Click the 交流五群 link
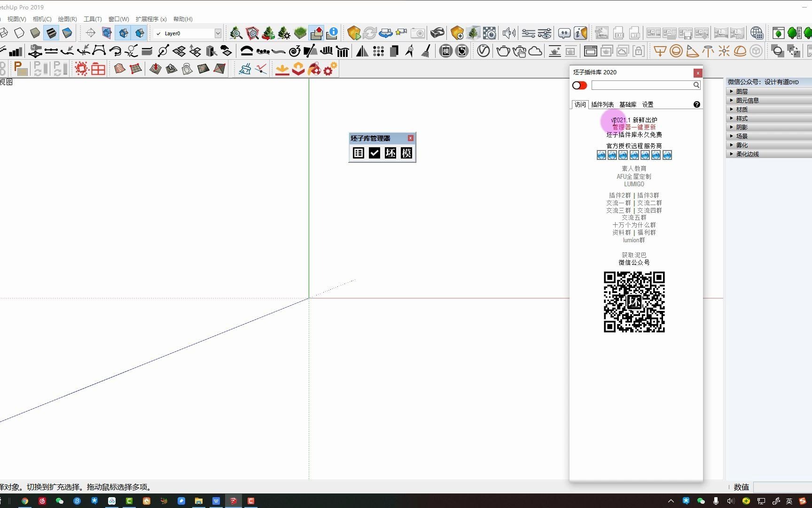The width and height of the screenshot is (812, 508). pyautogui.click(x=634, y=218)
